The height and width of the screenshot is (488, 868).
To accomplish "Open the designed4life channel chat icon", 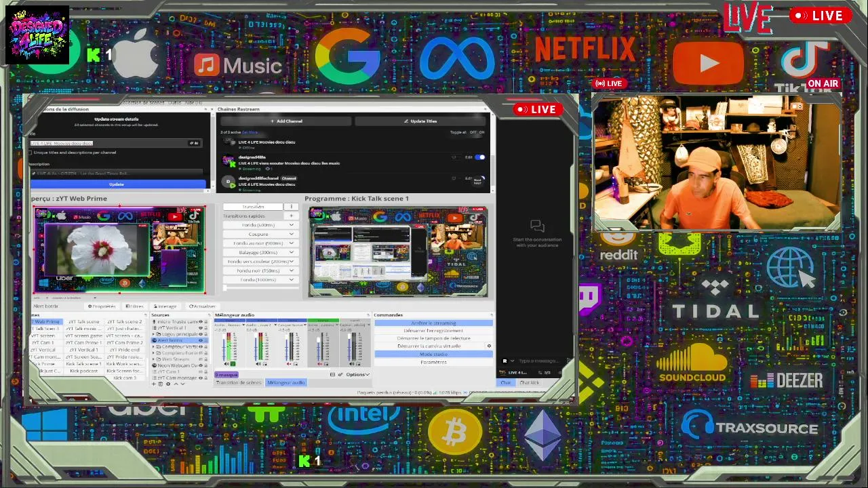I will click(x=454, y=157).
